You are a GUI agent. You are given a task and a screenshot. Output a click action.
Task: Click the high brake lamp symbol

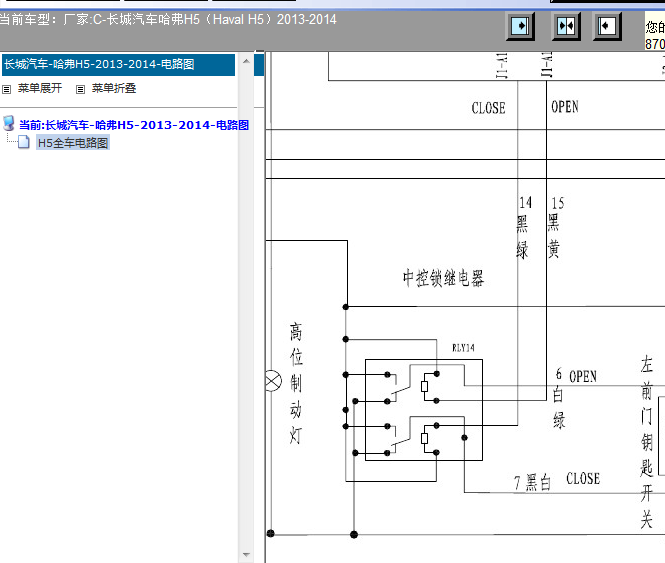pos(273,381)
